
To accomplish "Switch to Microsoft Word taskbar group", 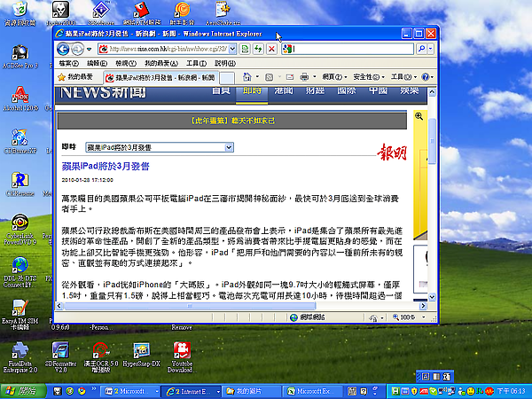I will (x=130, y=392).
